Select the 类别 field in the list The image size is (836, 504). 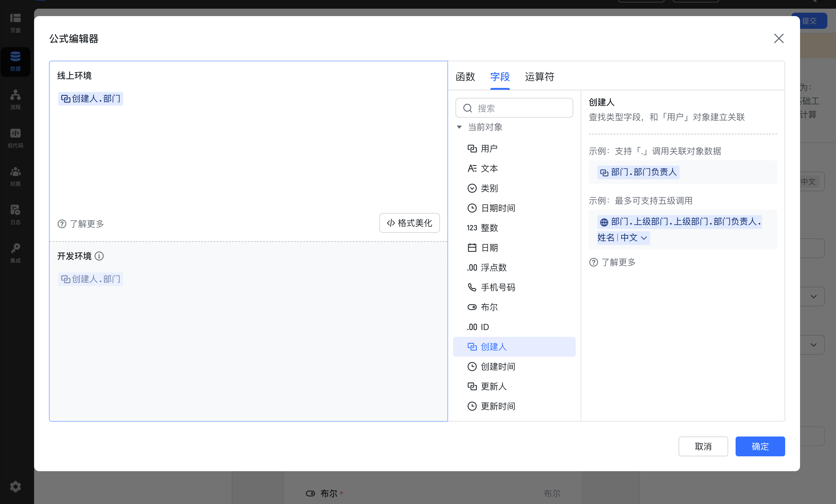pyautogui.click(x=514, y=188)
